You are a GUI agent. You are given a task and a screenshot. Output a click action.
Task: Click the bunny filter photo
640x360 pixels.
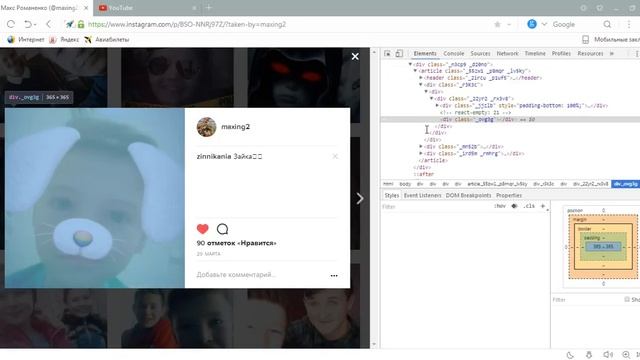point(95,198)
